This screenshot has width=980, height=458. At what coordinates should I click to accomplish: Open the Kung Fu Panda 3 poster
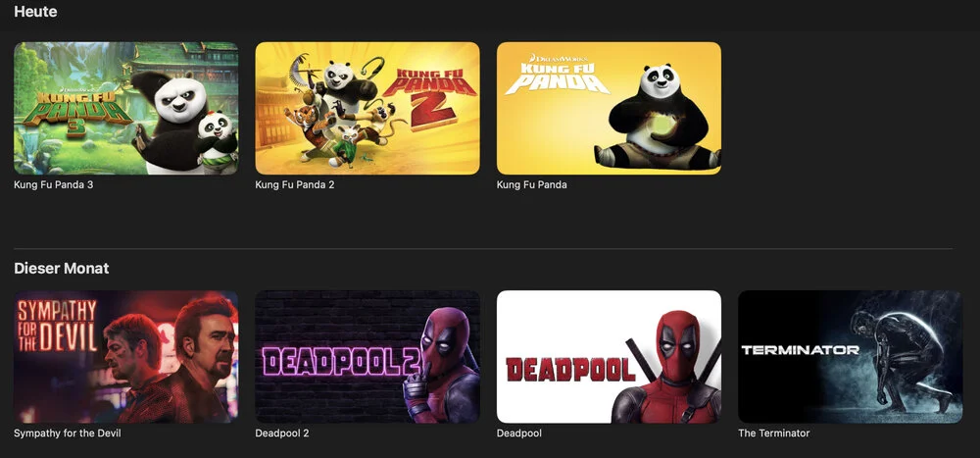[x=125, y=108]
